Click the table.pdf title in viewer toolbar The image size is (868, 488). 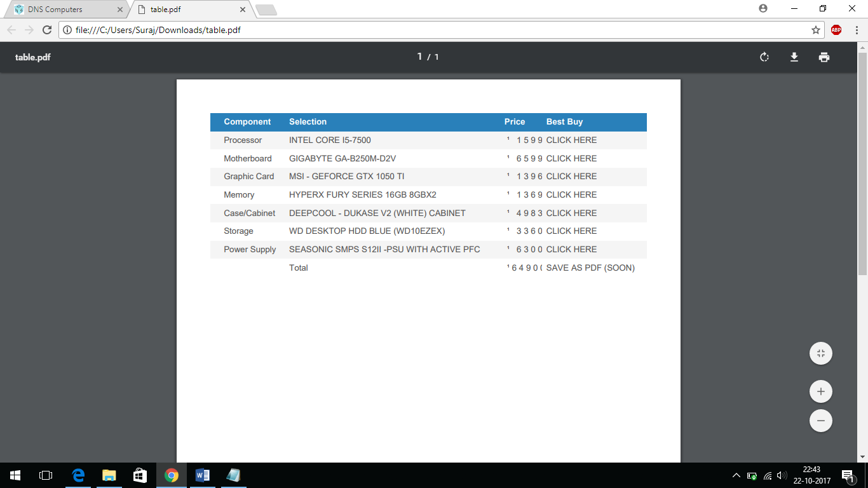coord(33,57)
